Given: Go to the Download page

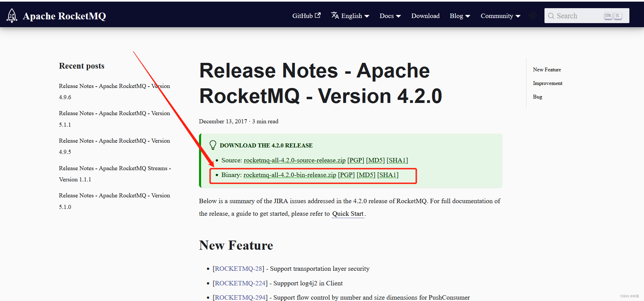Looking at the screenshot, I should click(425, 16).
